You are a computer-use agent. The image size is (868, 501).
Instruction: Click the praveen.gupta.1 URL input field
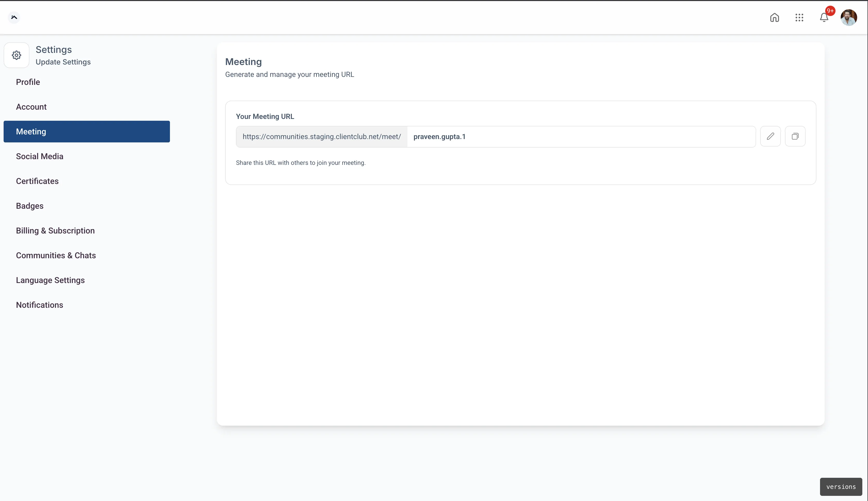click(581, 137)
